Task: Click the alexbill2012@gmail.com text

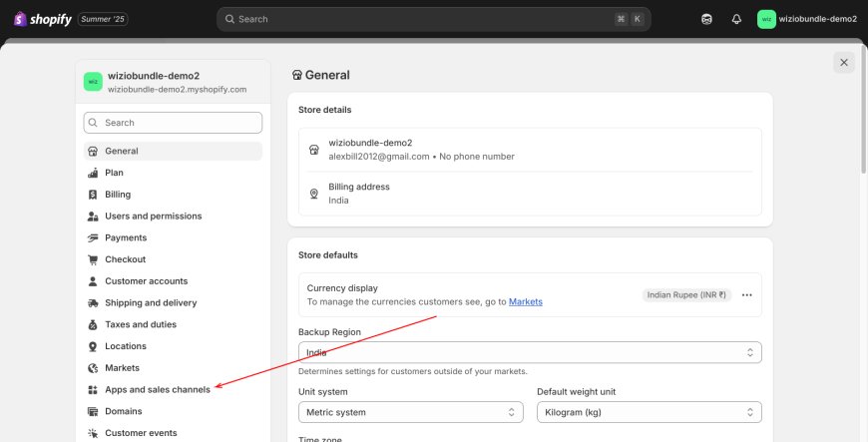Action: tap(379, 157)
